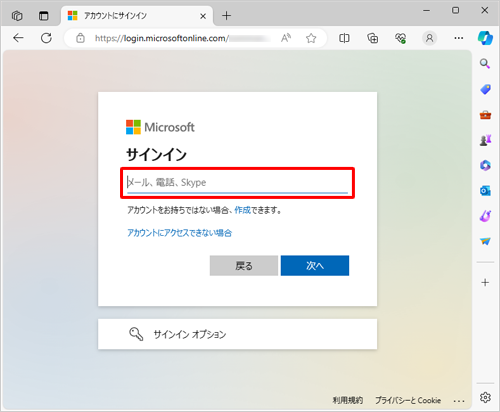
Task: Open the sidebar Outlook icon
Action: 485,191
